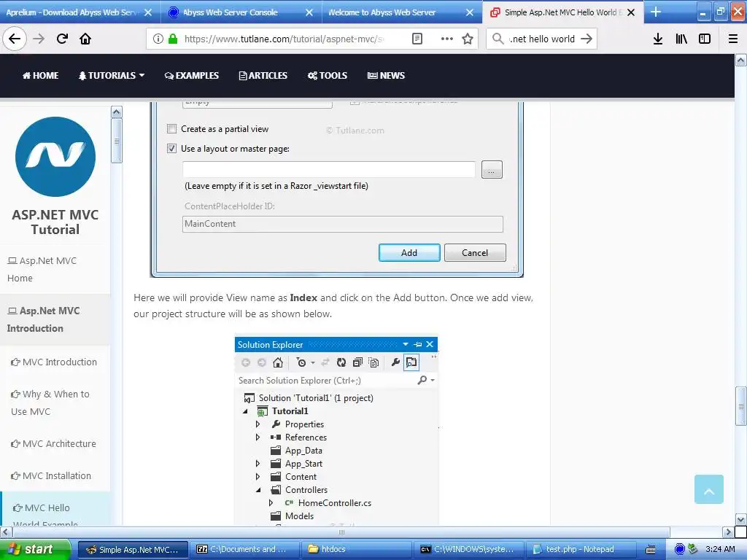
Task: Open page actions three-dots menu
Action: coord(447,39)
